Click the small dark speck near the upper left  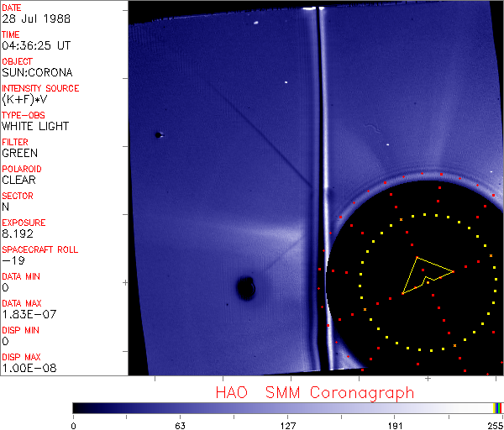click(158, 134)
